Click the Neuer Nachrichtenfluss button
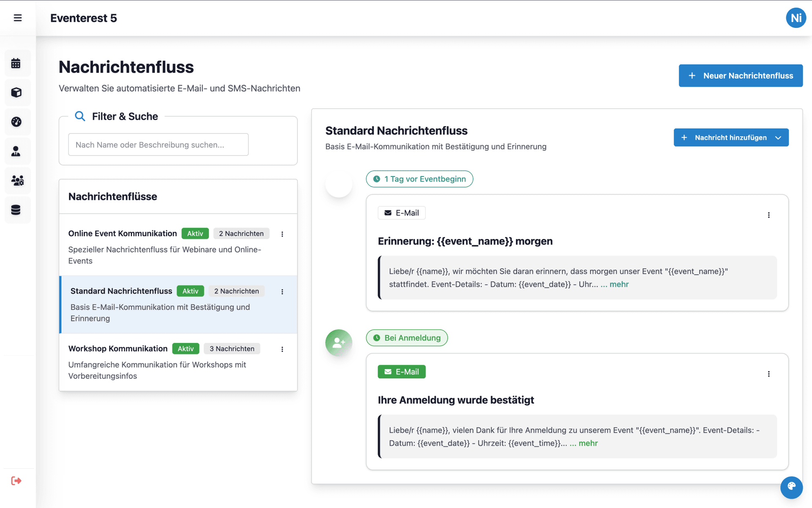This screenshot has height=508, width=812. [x=740, y=76]
